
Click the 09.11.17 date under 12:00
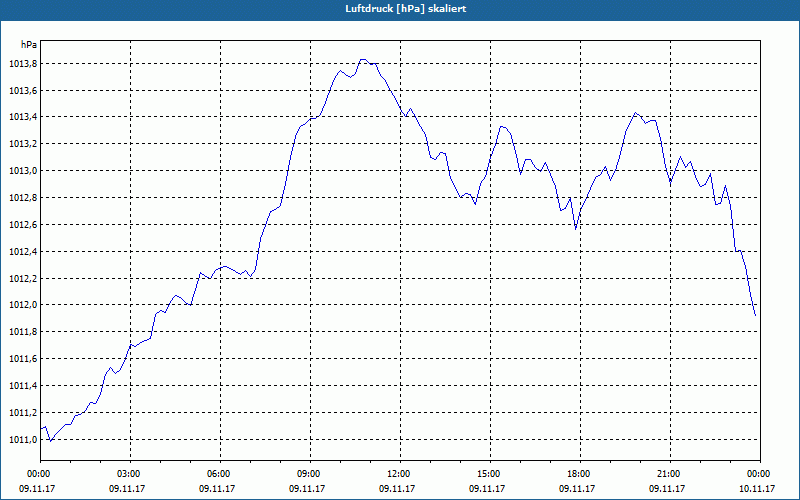(x=397, y=488)
